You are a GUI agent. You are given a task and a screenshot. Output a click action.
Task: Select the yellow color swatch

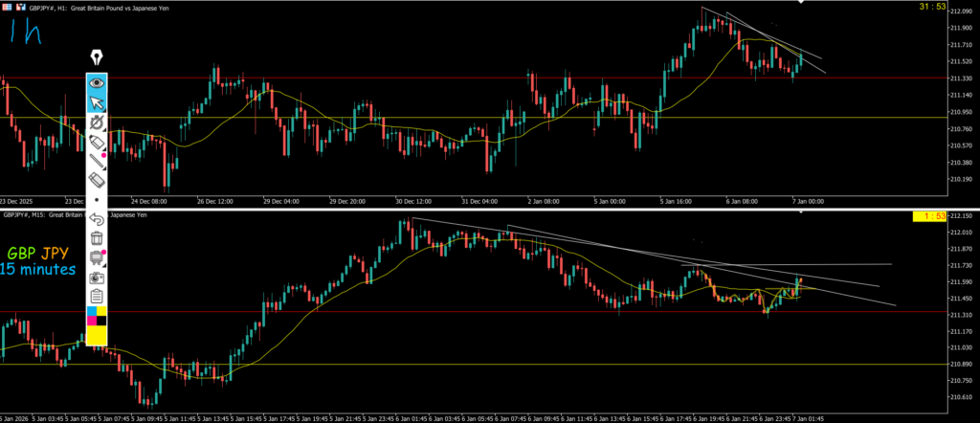click(97, 336)
